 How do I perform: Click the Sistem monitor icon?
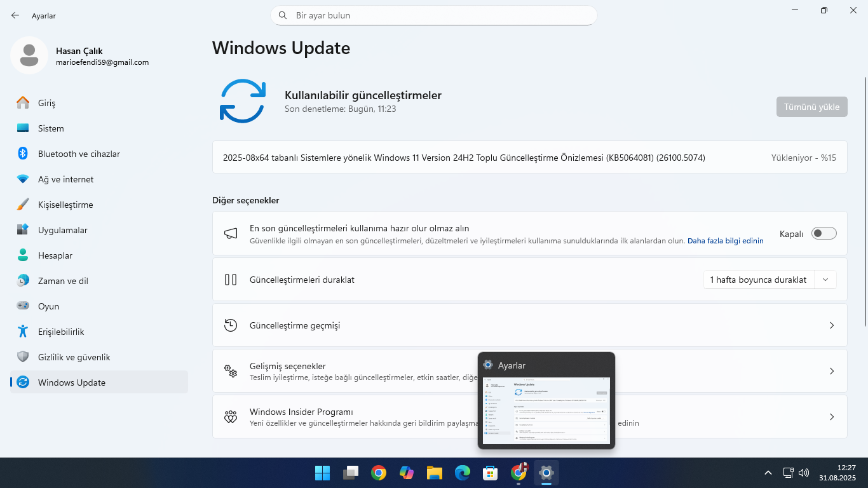pyautogui.click(x=23, y=128)
